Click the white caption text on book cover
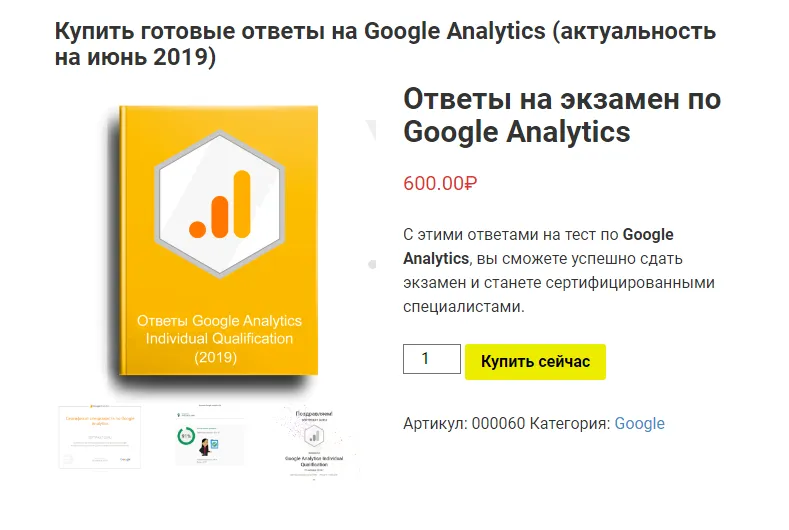The width and height of the screenshot is (789, 530). coord(218,338)
